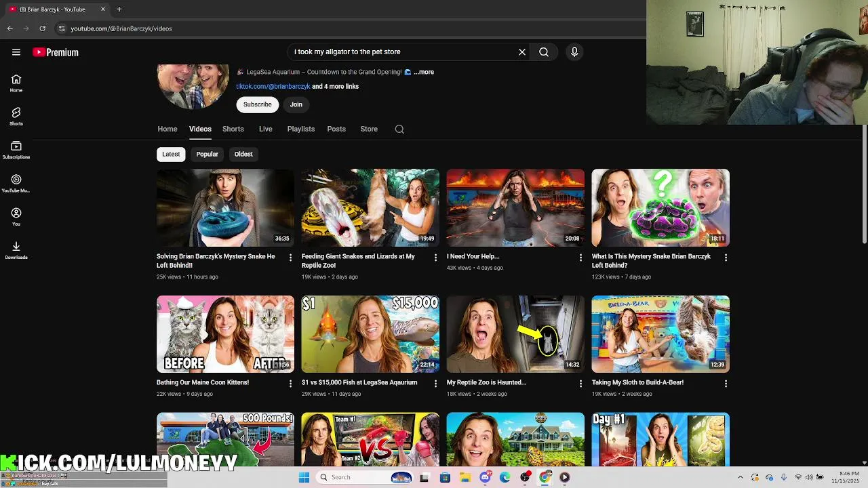Switch to the channel Shorts tab

coord(233,129)
